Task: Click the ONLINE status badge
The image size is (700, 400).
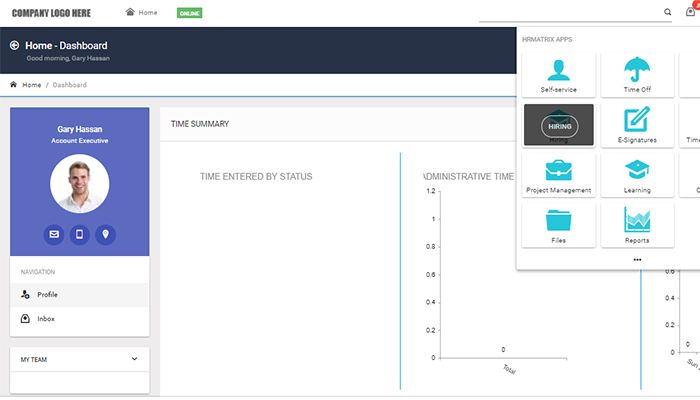Action: (189, 13)
